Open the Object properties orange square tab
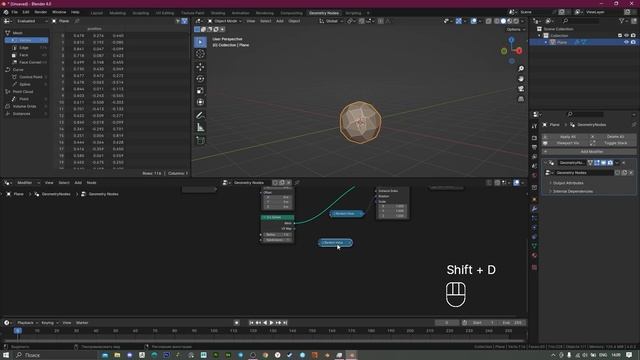 (534, 200)
